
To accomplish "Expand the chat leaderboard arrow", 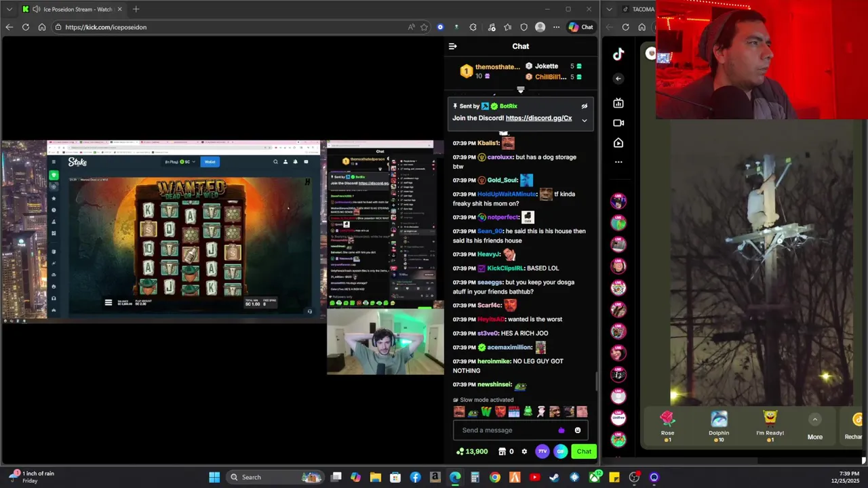I will coord(521,89).
